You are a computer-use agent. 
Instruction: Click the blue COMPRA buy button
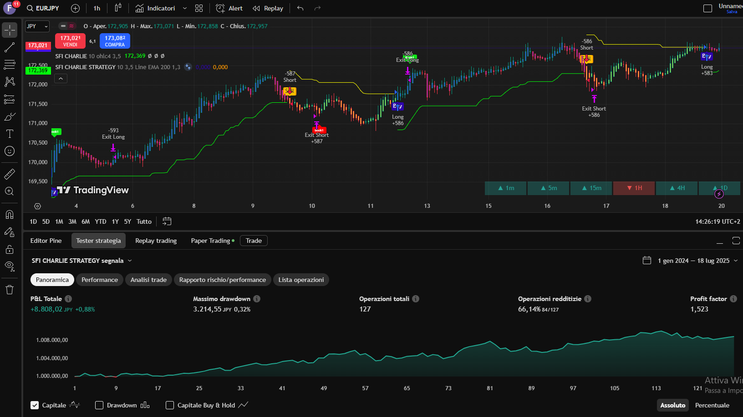tap(115, 41)
